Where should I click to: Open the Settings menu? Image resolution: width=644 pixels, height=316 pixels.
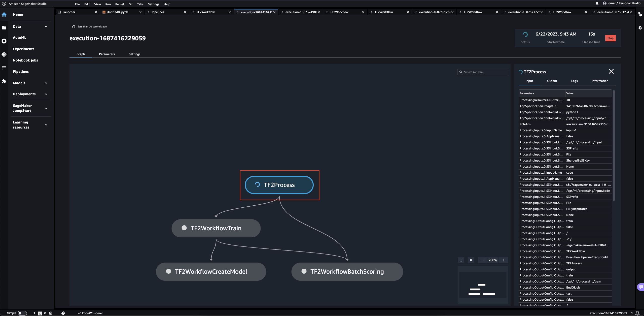tap(153, 4)
